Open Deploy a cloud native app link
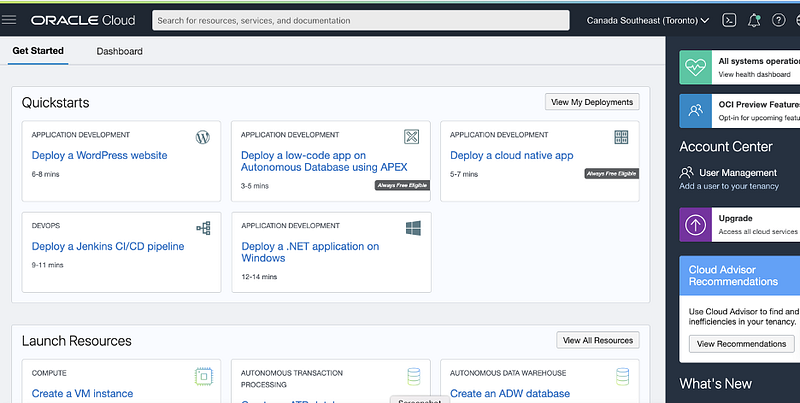800x403 pixels. pyautogui.click(x=512, y=156)
